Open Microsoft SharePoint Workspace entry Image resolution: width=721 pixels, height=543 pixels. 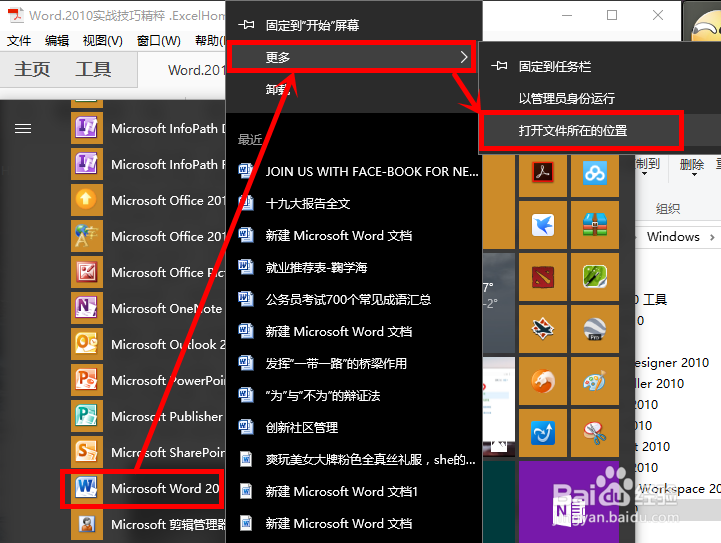coord(148,452)
